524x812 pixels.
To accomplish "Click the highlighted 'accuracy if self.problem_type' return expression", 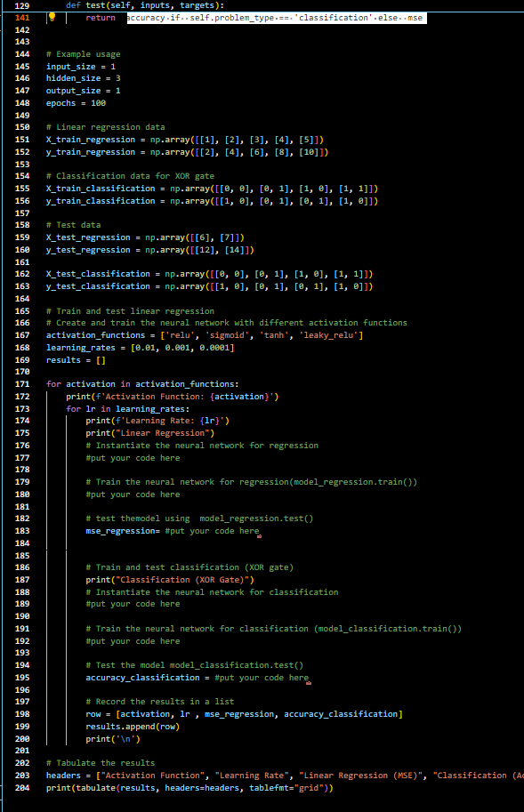I will [x=277, y=18].
